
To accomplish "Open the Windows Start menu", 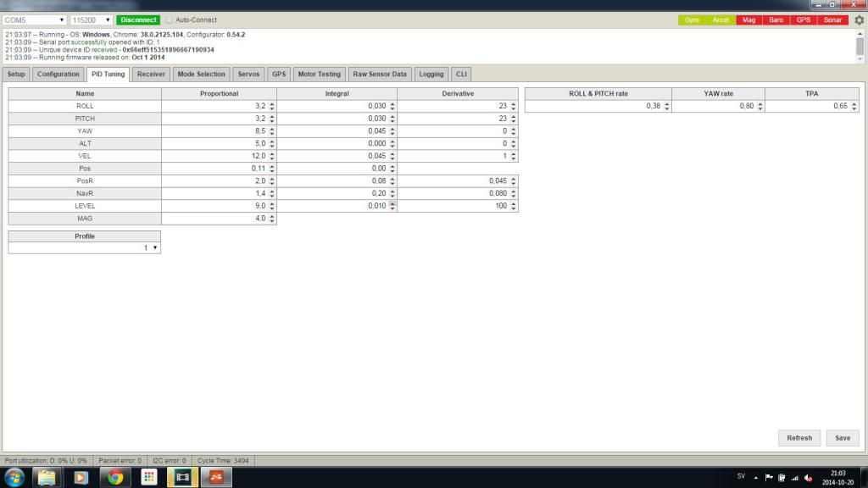I will click(14, 477).
